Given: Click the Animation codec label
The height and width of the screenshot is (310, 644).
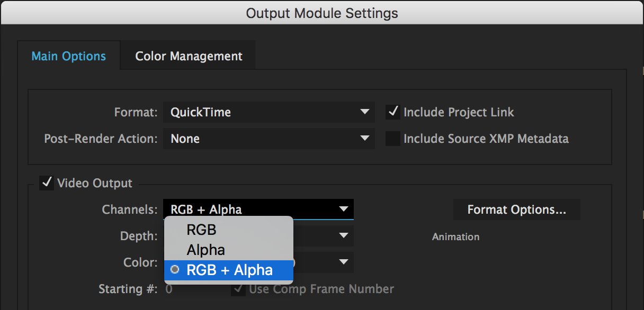Looking at the screenshot, I should [455, 236].
